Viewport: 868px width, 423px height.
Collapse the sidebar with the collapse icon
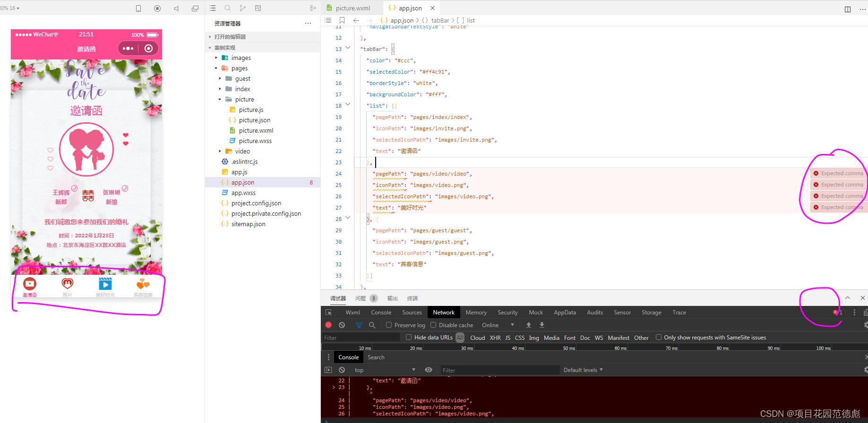(313, 8)
